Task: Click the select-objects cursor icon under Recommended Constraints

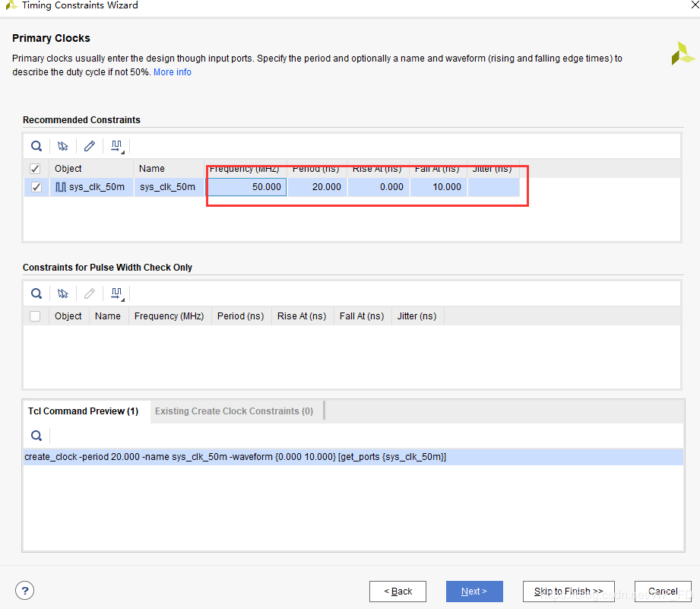Action: pyautogui.click(x=63, y=146)
